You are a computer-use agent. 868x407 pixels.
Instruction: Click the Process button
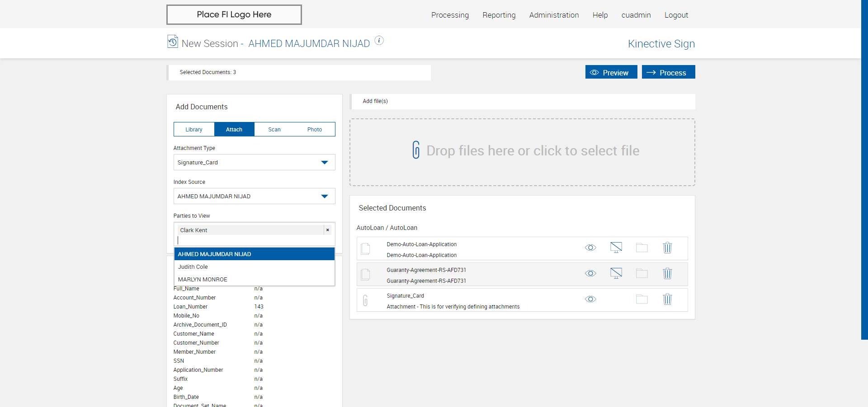point(668,72)
